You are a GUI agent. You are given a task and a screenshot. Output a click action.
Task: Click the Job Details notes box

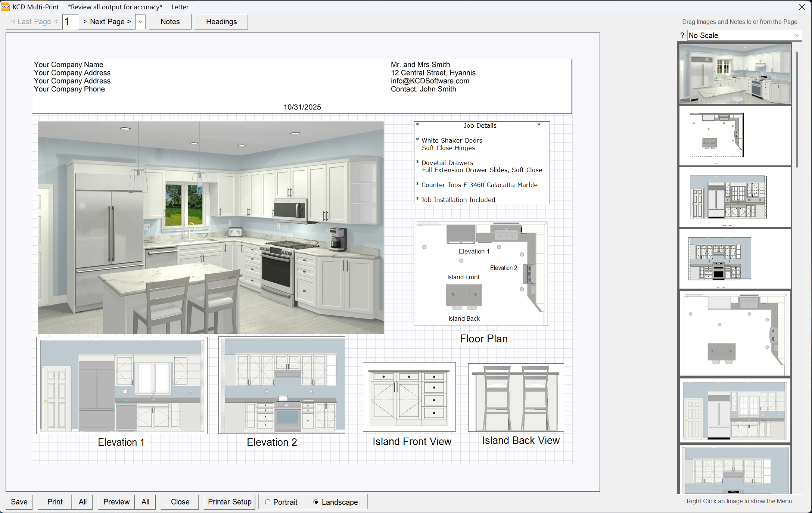(482, 163)
